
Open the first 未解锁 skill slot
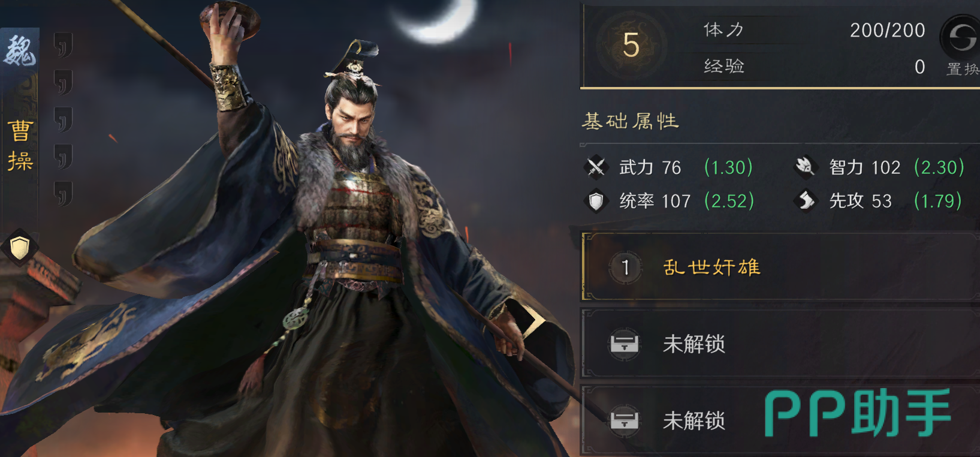780,344
